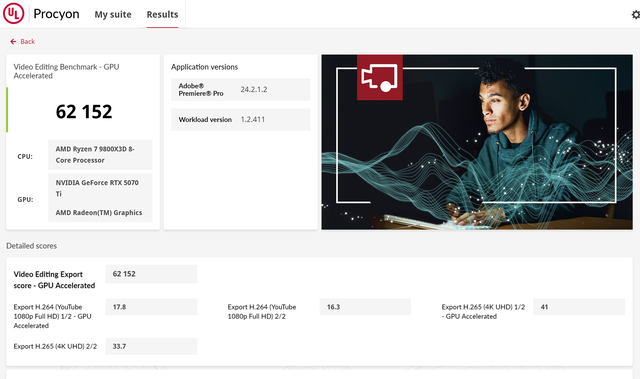Click the Video Editing Export score value
The width and height of the screenshot is (640, 379).
[x=151, y=274]
